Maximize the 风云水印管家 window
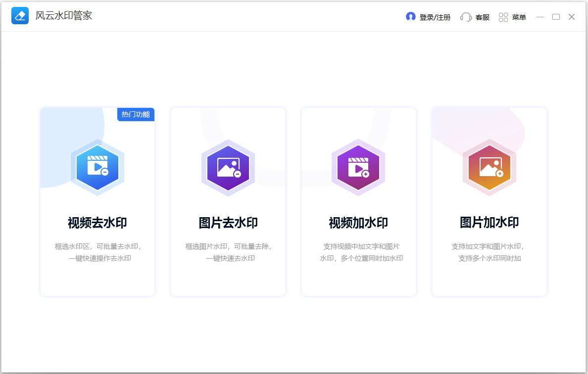The width and height of the screenshot is (588, 374). pyautogui.click(x=556, y=17)
